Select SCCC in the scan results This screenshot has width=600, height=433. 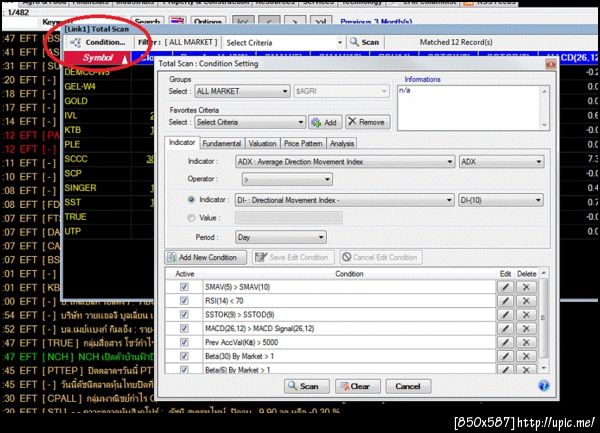(x=76, y=159)
